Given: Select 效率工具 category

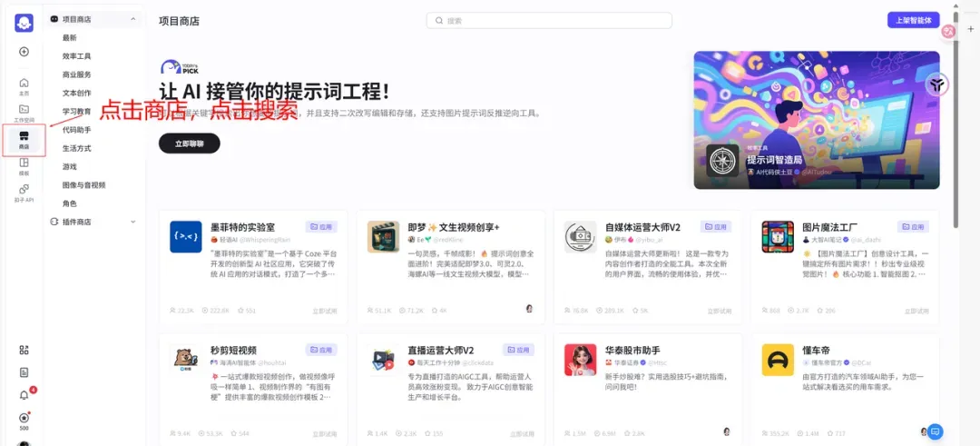Looking at the screenshot, I should point(77,56).
